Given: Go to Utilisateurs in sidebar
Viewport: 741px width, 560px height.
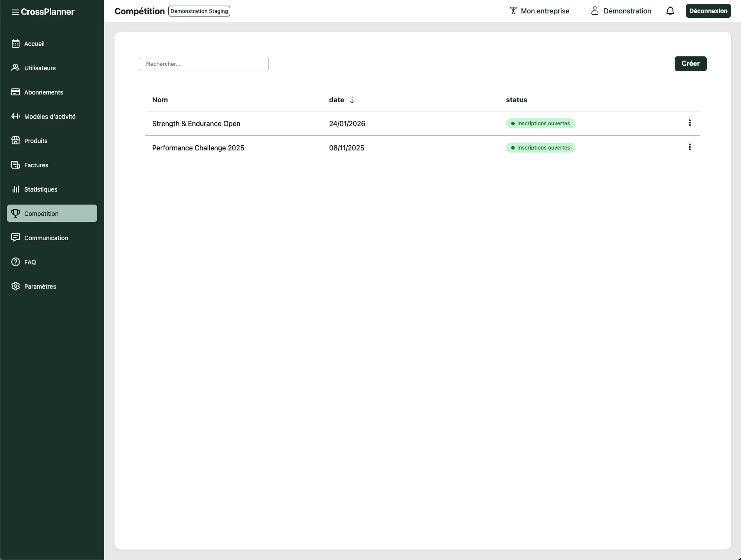Looking at the screenshot, I should click(x=40, y=68).
